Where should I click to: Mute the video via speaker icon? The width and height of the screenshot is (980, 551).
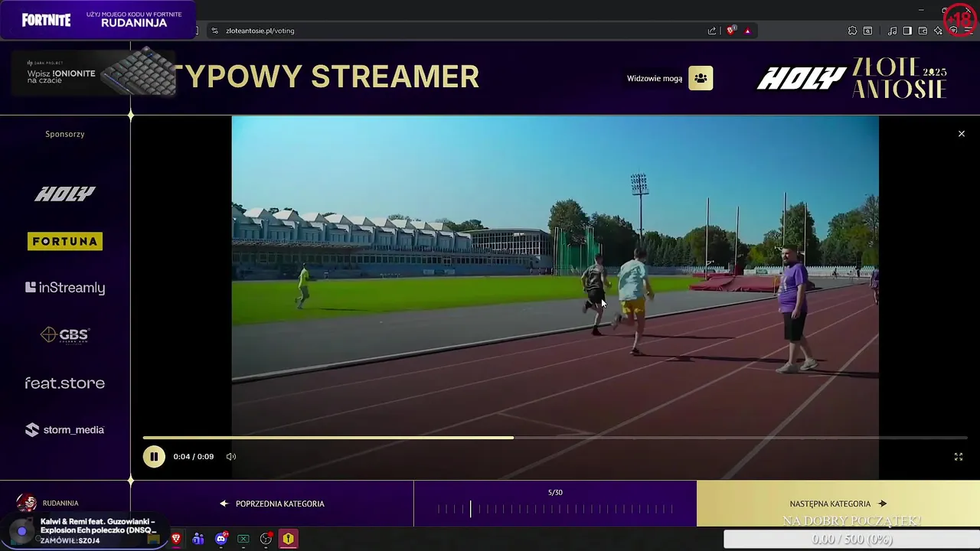tap(231, 457)
